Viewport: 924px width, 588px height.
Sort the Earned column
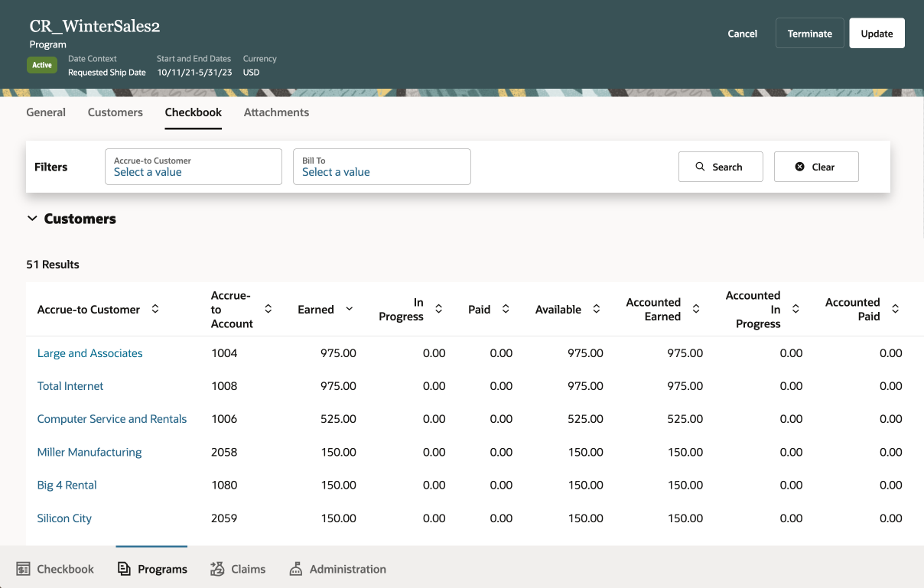[349, 309]
